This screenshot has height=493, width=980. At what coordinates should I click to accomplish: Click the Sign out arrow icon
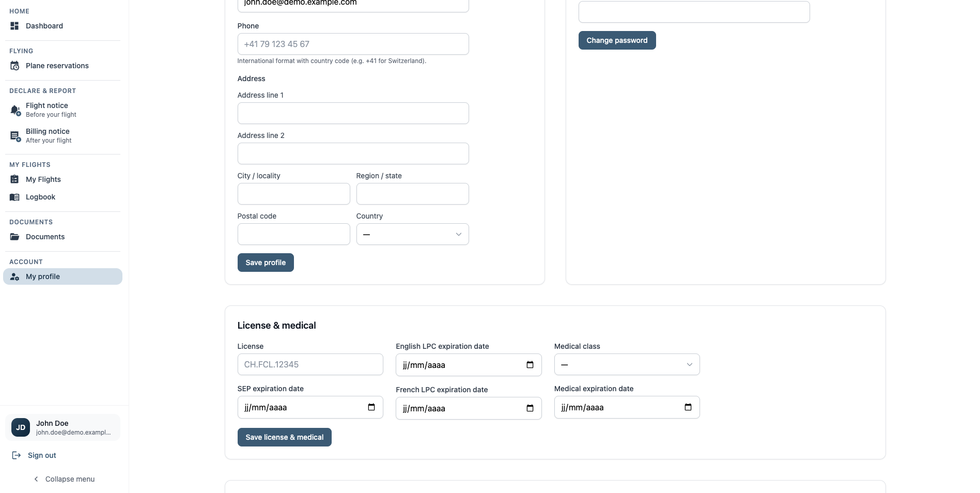17,455
